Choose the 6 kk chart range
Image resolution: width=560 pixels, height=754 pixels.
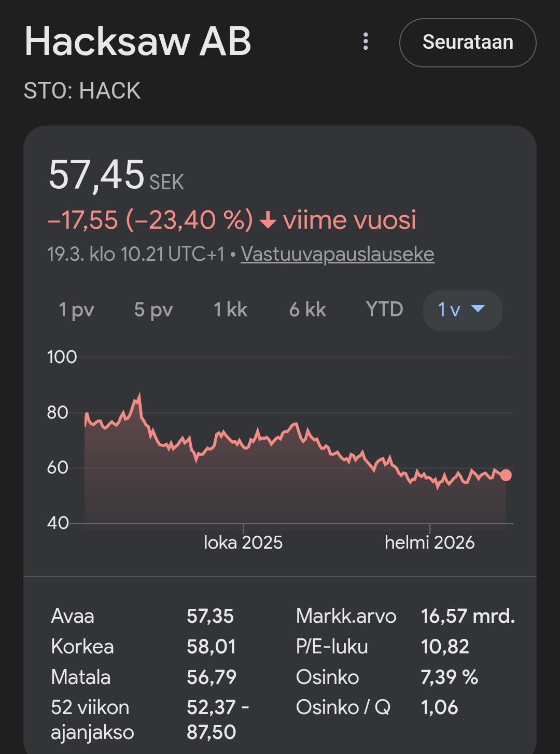click(x=307, y=310)
